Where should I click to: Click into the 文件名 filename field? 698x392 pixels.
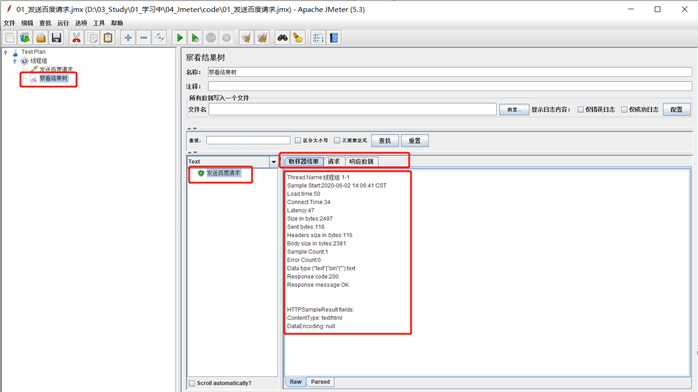(353, 109)
